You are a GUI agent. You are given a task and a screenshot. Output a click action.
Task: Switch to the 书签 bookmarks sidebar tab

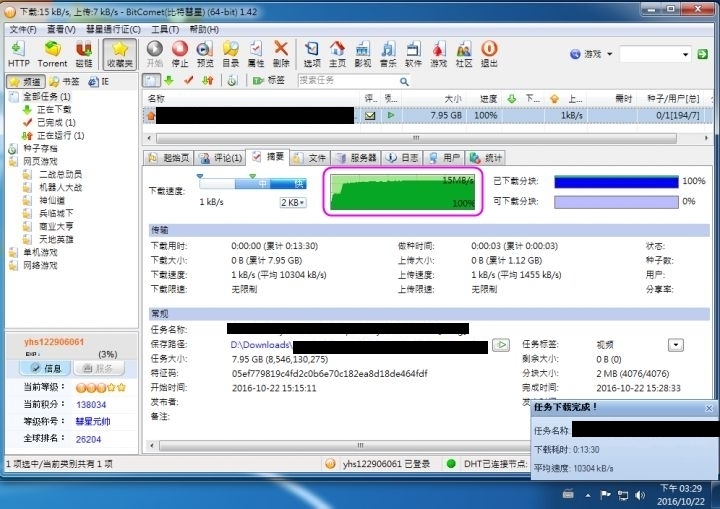[x=65, y=82]
